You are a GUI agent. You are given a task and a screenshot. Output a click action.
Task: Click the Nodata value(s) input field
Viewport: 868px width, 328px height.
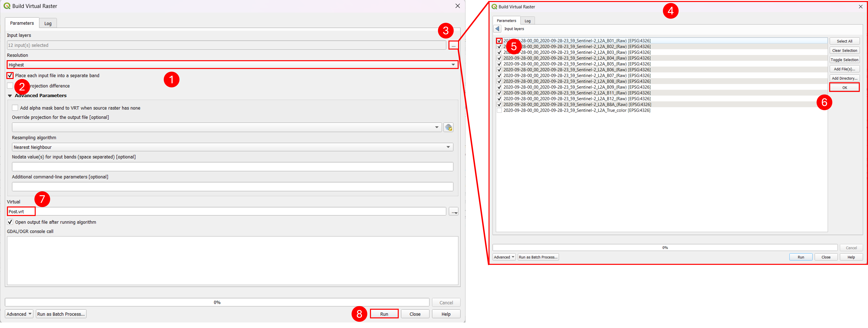click(232, 167)
